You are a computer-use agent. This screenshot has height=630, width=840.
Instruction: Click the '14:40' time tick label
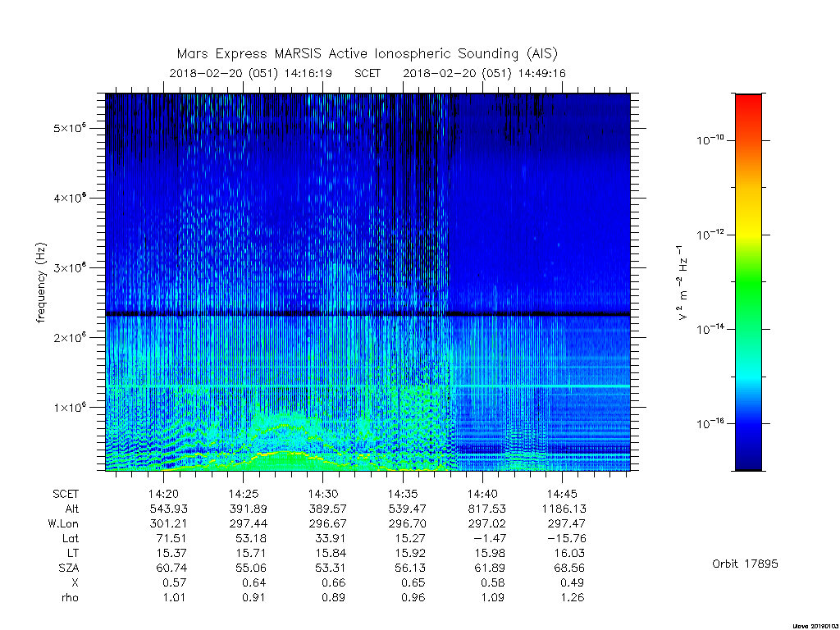click(482, 494)
